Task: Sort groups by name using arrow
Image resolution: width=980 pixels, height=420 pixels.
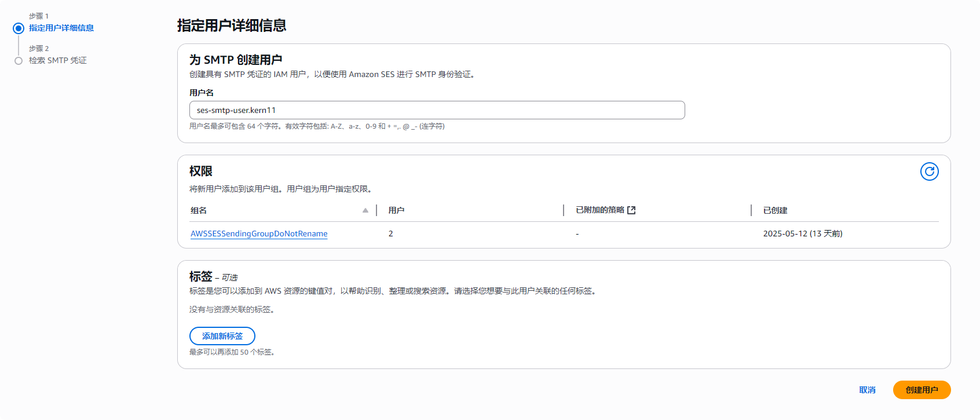Action: point(365,210)
